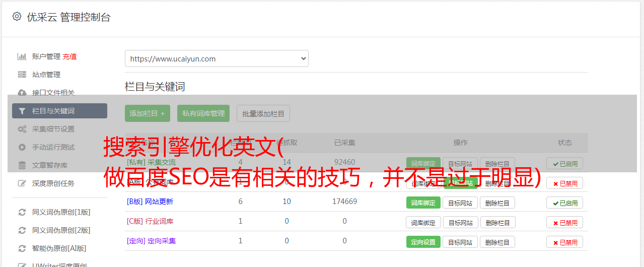Click the 操作 column header
644x267 pixels.
tap(460, 143)
